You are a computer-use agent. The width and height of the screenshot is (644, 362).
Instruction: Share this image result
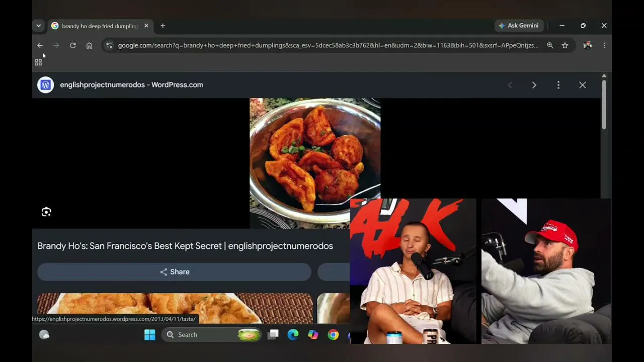click(x=174, y=272)
